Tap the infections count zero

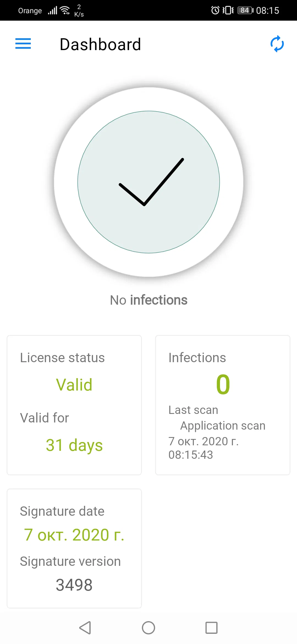coord(223,384)
